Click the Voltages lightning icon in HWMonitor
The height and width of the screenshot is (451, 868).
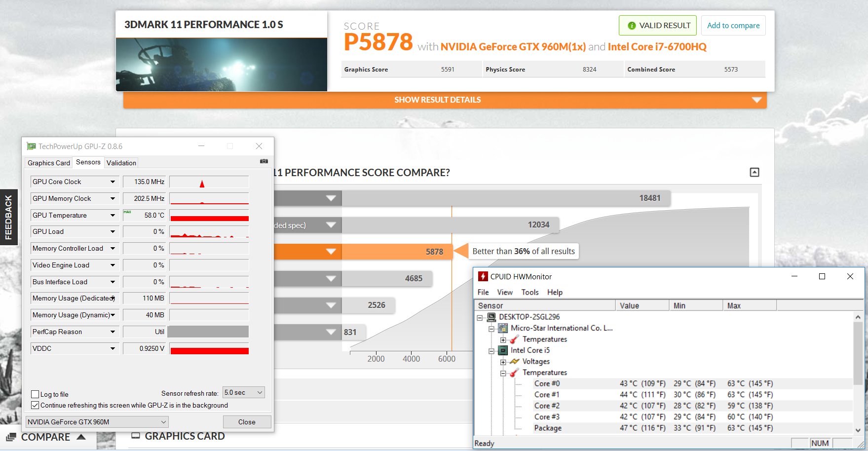pyautogui.click(x=514, y=362)
